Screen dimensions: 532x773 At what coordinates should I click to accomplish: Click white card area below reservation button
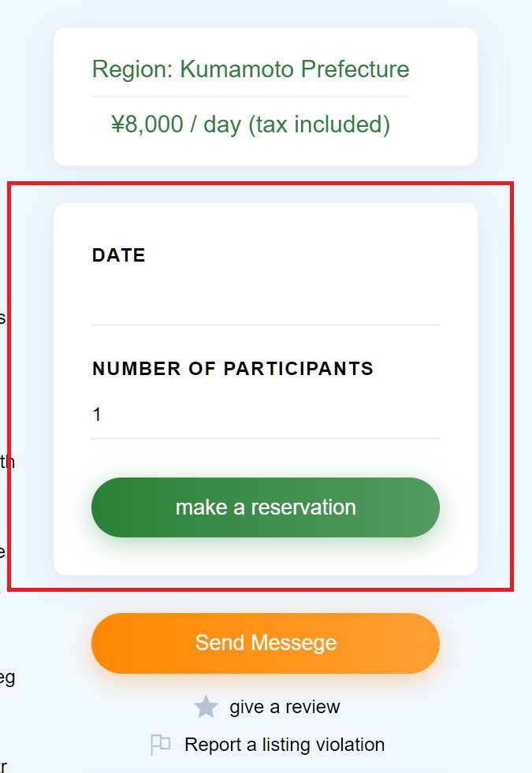[x=266, y=556]
